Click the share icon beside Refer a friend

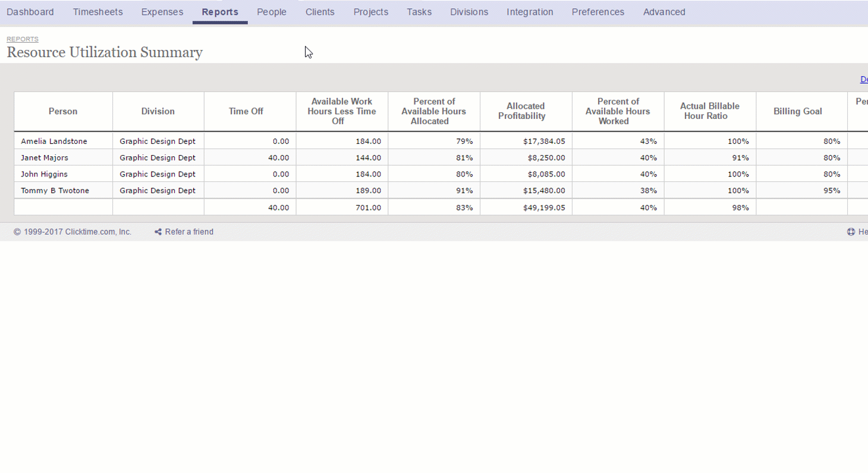[x=158, y=232]
